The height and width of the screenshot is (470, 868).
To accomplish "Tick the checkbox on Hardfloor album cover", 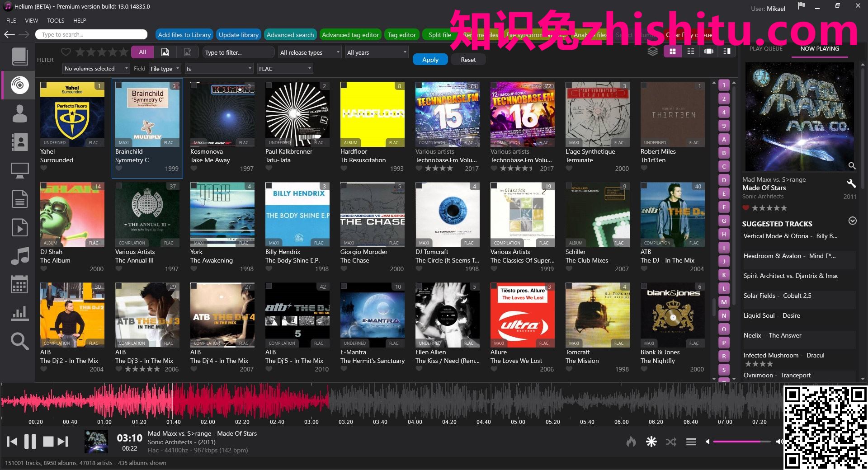I will 344,85.
